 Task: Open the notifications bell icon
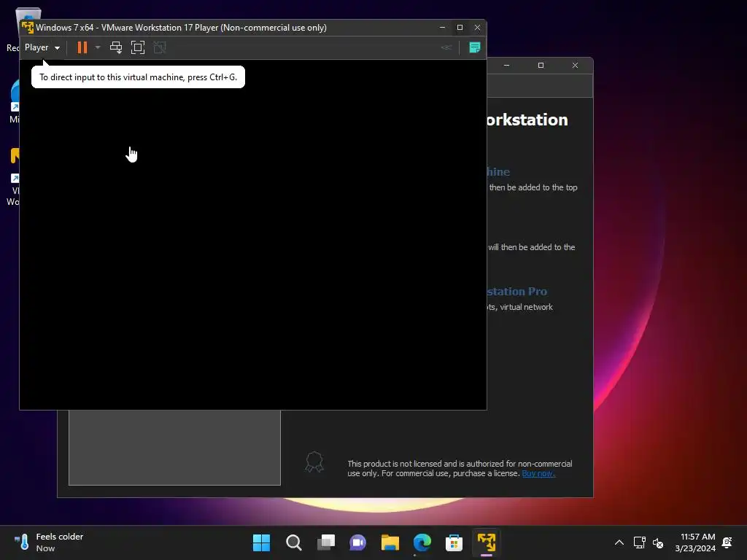point(727,542)
